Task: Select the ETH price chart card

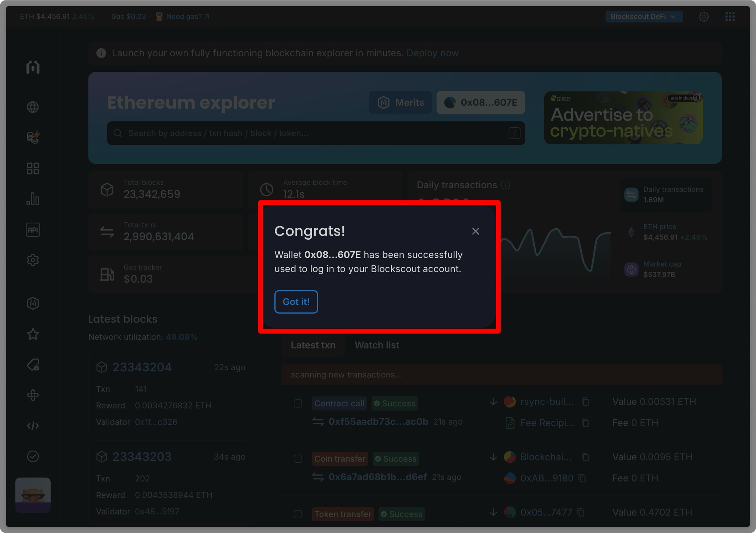Action: (666, 232)
